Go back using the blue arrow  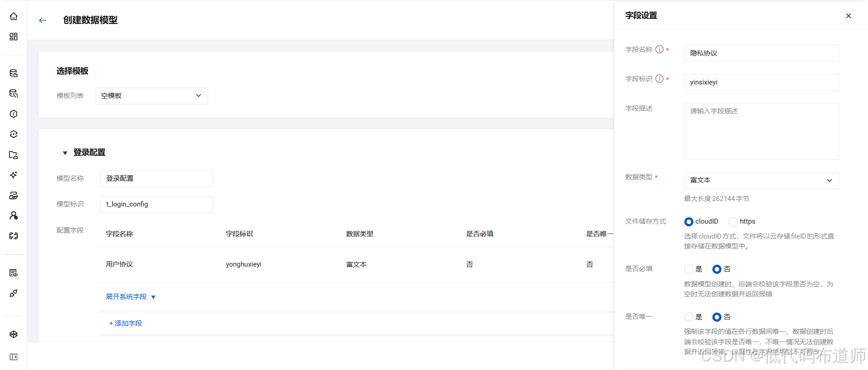43,20
